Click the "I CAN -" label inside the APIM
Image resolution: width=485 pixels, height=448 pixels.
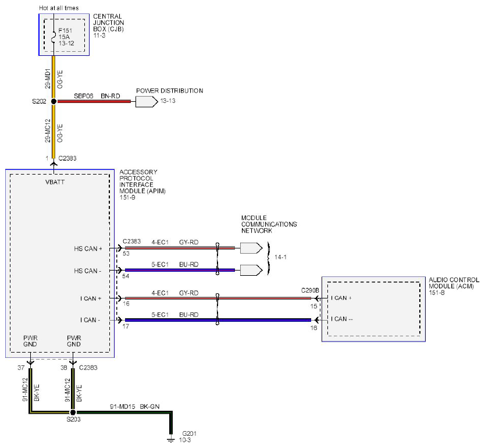click(90, 320)
